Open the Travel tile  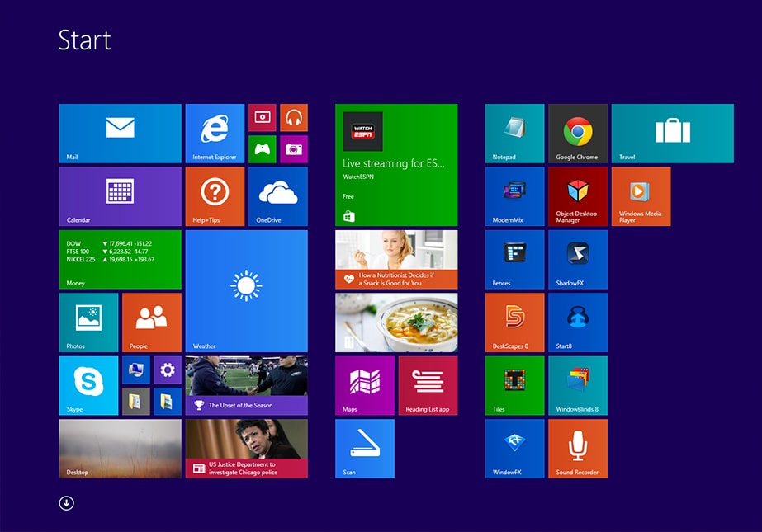point(673,134)
